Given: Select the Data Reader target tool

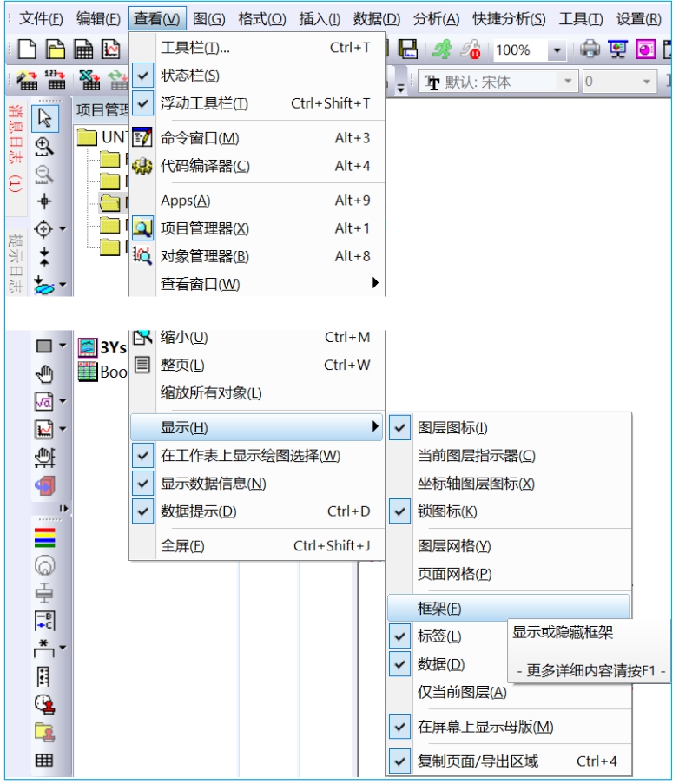Looking at the screenshot, I should pos(43,229).
